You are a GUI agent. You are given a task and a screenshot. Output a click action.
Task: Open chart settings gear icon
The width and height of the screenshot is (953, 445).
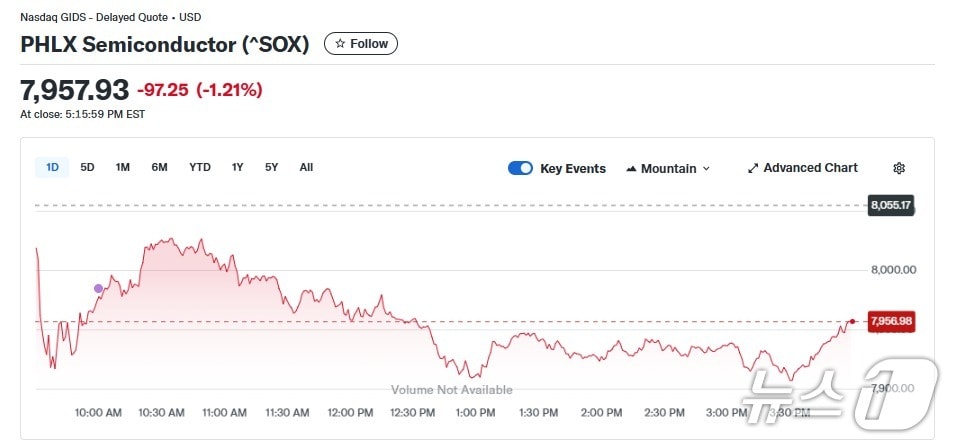(x=899, y=168)
